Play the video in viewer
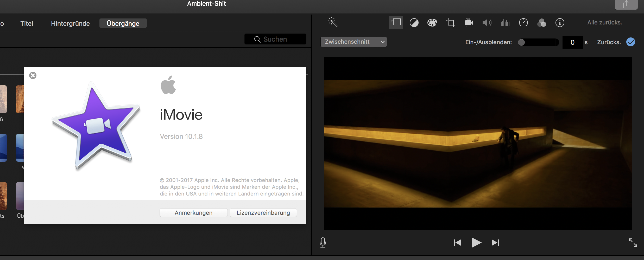Viewport: 644px width, 260px height. pos(477,243)
